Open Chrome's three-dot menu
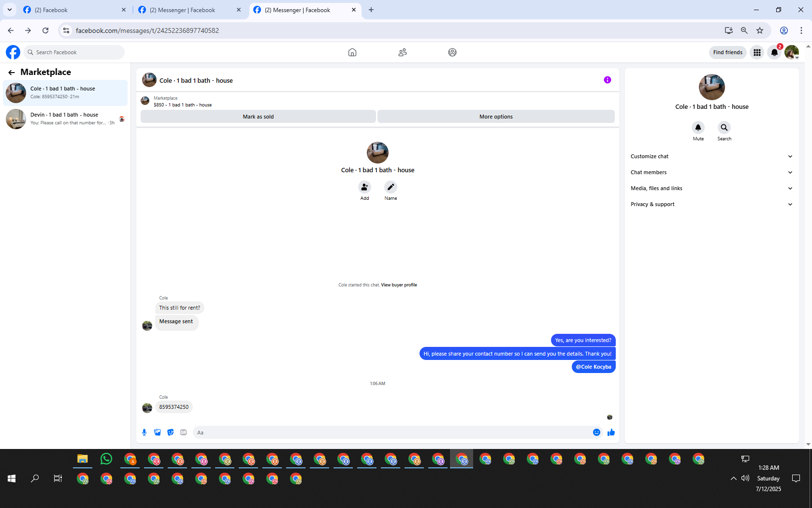812x508 pixels. point(801,30)
